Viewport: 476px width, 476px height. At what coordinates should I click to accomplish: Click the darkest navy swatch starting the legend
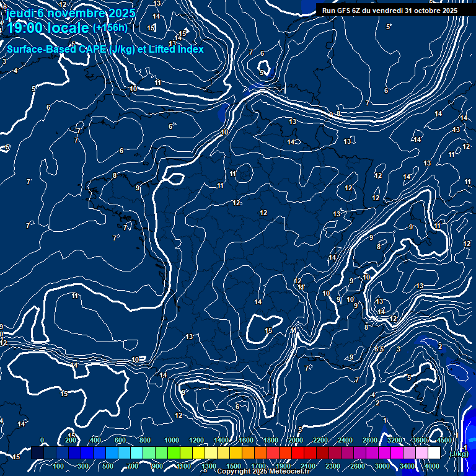coord(37,452)
